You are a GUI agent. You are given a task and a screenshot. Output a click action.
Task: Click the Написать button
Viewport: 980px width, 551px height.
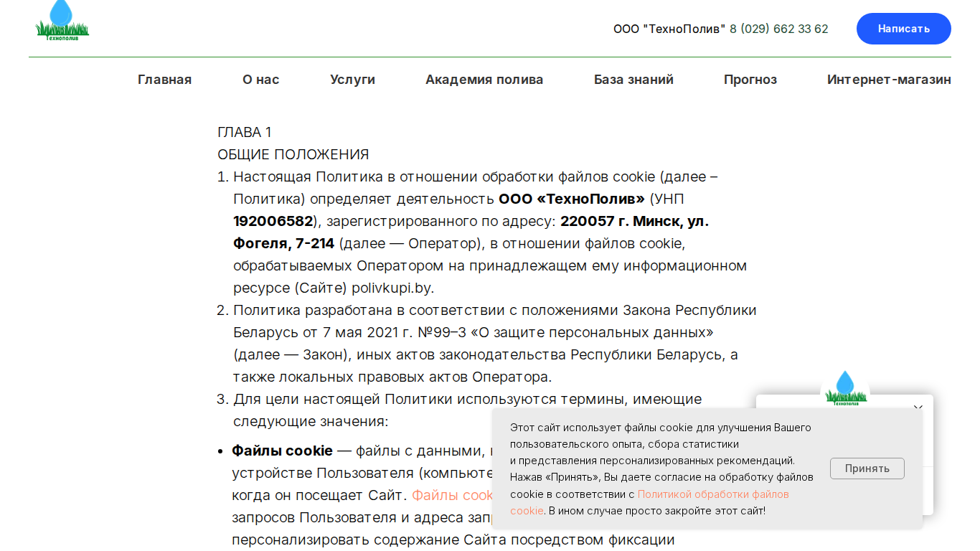click(904, 29)
